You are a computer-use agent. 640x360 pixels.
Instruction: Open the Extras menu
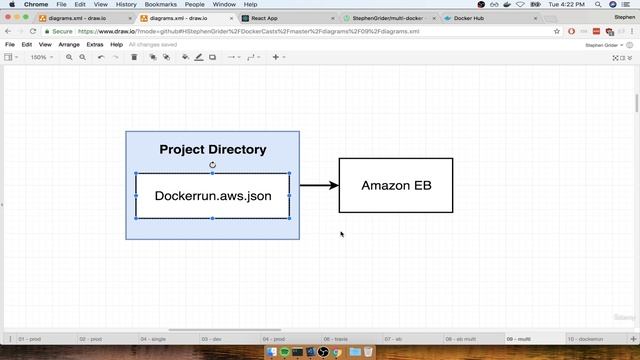[95, 44]
